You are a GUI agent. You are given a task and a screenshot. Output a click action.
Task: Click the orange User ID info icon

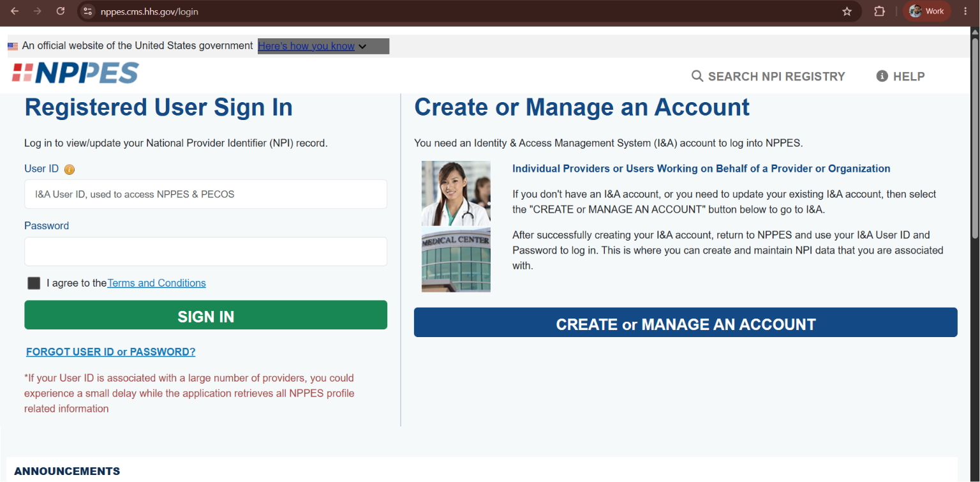coord(70,170)
